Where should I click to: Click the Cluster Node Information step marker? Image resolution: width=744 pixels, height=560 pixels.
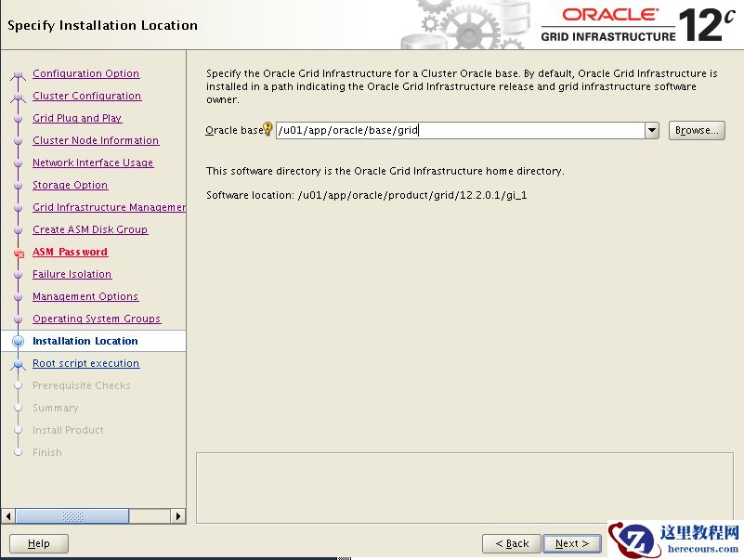pyautogui.click(x=18, y=141)
